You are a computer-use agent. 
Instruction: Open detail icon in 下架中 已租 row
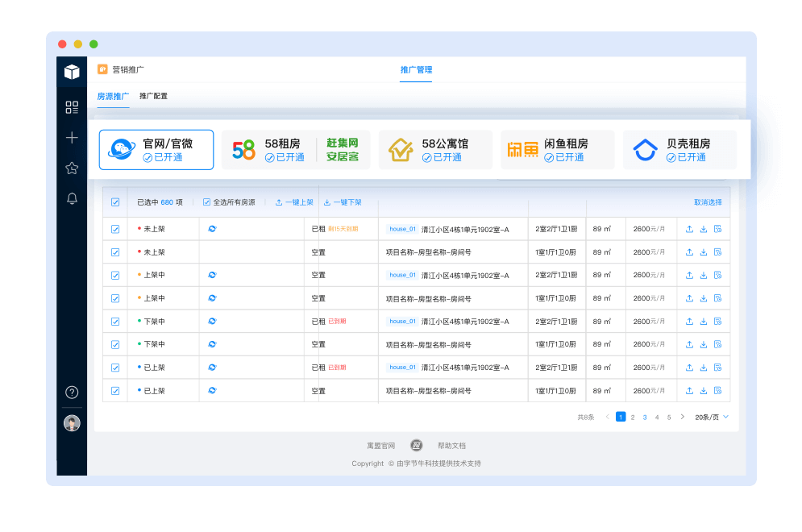point(717,322)
